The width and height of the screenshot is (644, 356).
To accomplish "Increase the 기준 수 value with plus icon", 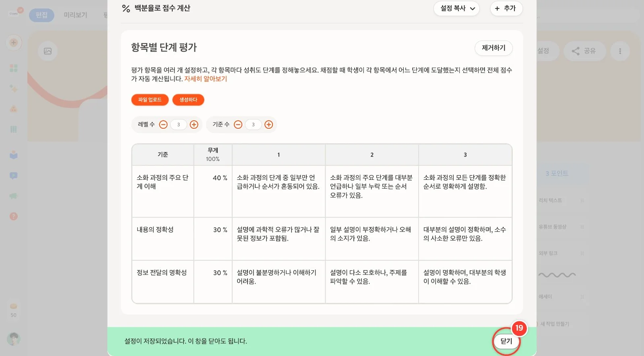I will tap(269, 125).
